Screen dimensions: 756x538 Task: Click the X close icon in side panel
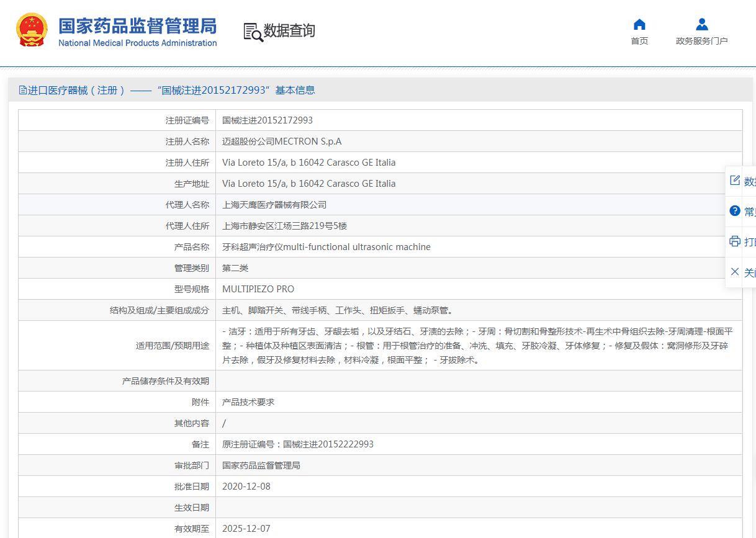point(735,272)
